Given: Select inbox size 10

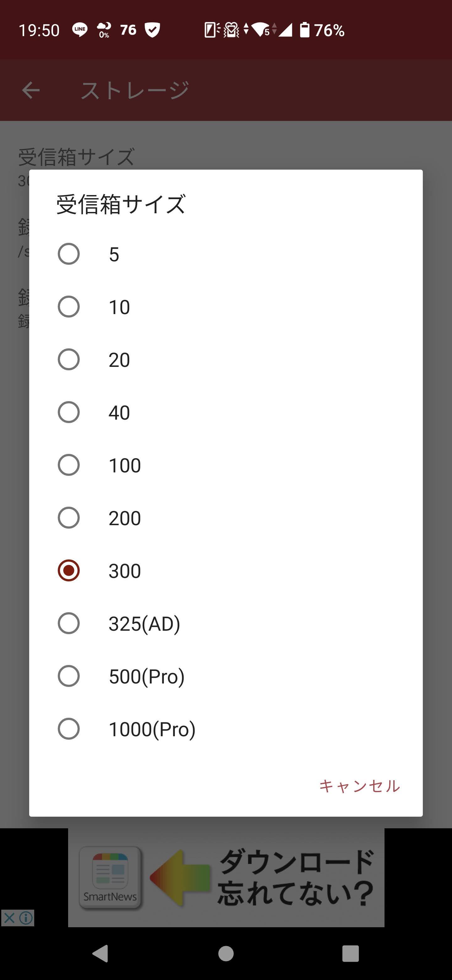Looking at the screenshot, I should point(226,307).
